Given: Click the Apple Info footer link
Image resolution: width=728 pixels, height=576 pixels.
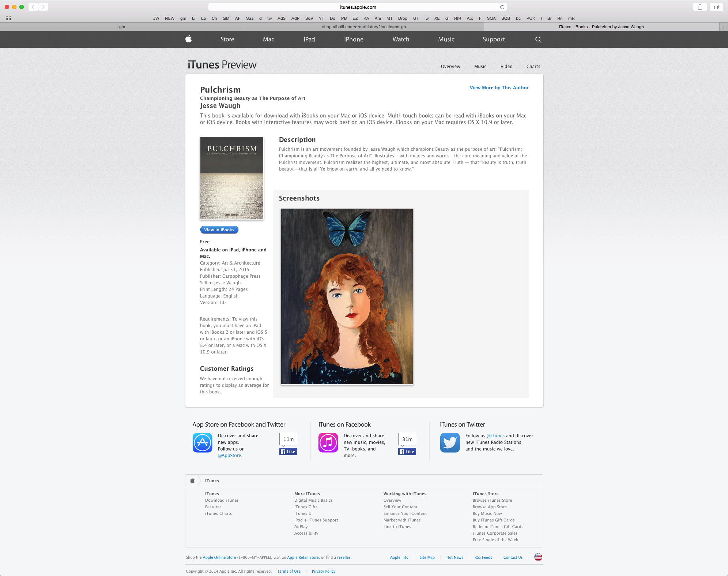Looking at the screenshot, I should (x=399, y=558).
